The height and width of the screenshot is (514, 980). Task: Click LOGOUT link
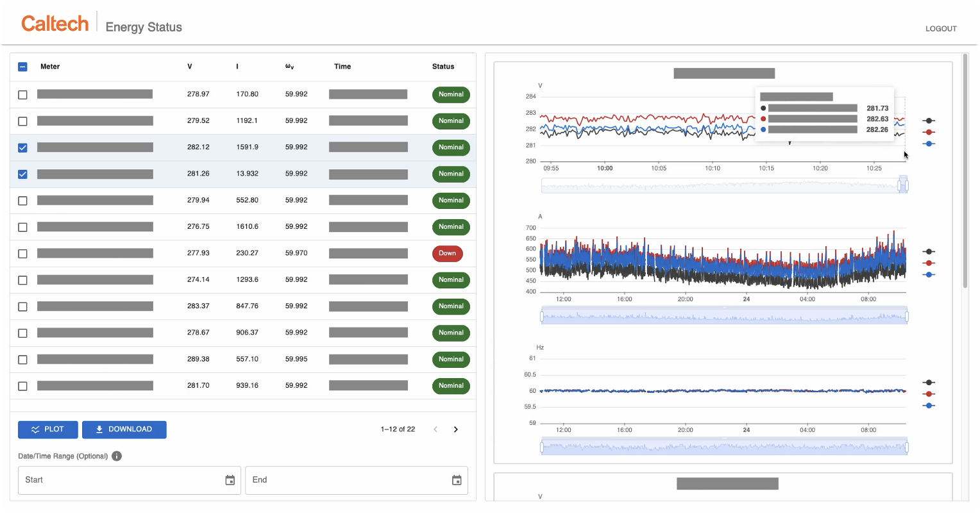[x=941, y=29]
